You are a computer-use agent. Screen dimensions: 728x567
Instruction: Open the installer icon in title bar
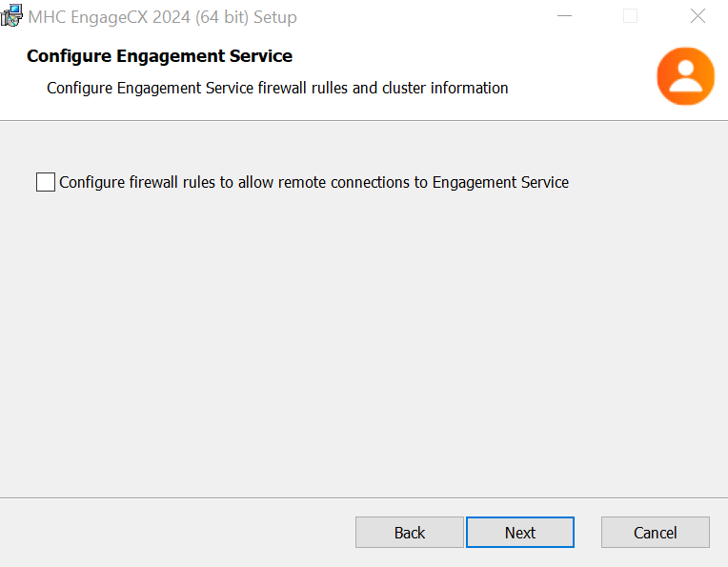(11, 16)
